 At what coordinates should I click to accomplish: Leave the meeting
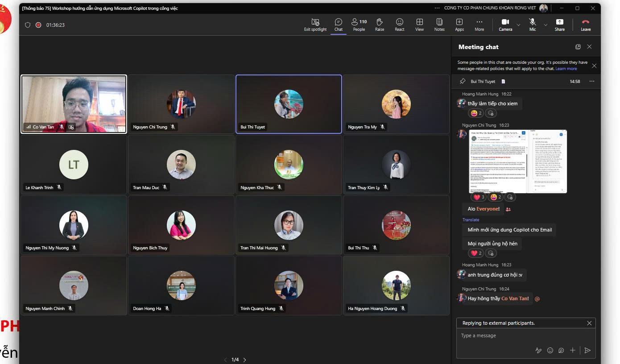pyautogui.click(x=586, y=25)
